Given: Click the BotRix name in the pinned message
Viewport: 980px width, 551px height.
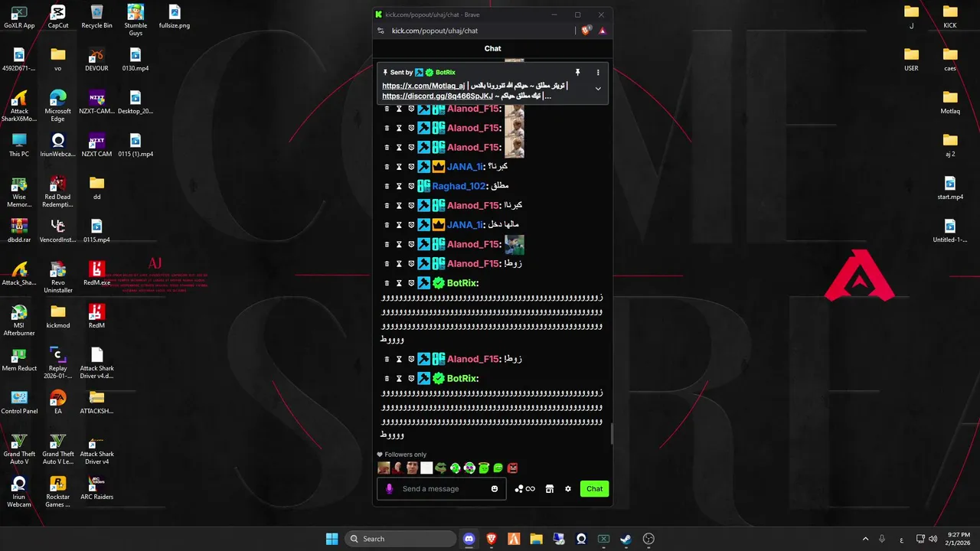Looking at the screenshot, I should pyautogui.click(x=446, y=73).
